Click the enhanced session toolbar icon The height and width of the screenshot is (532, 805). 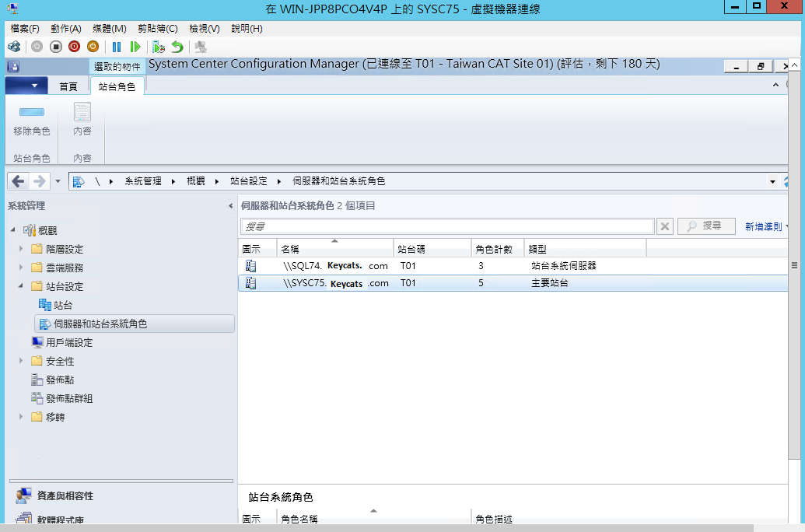(x=201, y=47)
